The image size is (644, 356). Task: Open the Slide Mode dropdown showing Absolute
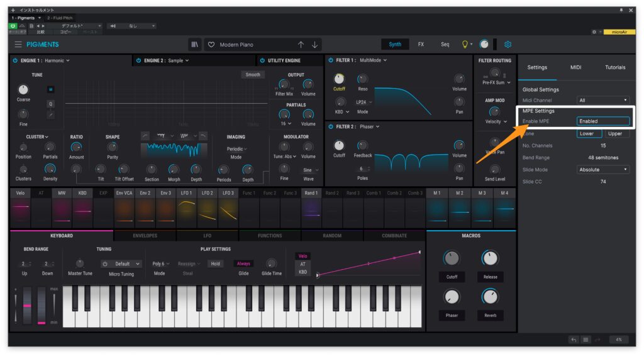click(602, 169)
